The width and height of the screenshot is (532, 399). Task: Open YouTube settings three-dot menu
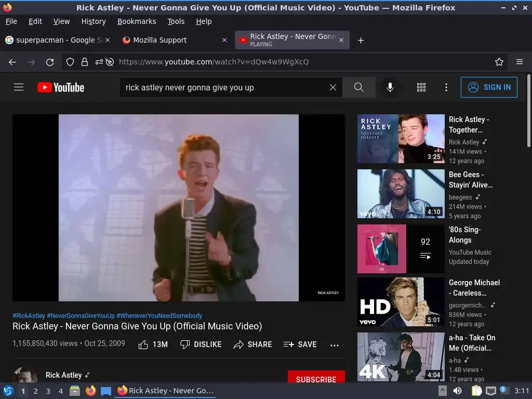pos(446,87)
